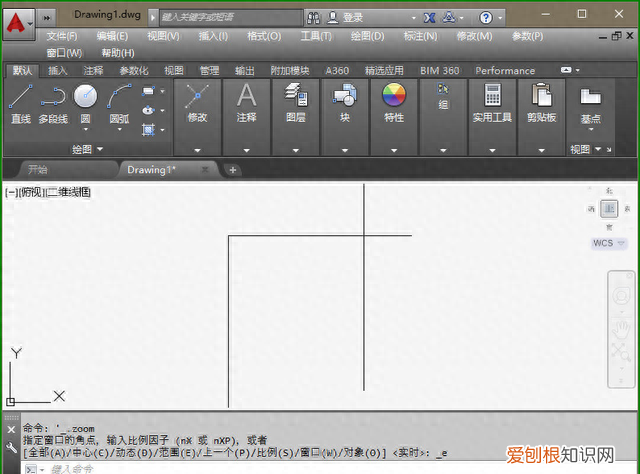Screen dimensions: 640x474
Task: Click the Utilities (实用工具) calculator icon
Action: point(492,102)
